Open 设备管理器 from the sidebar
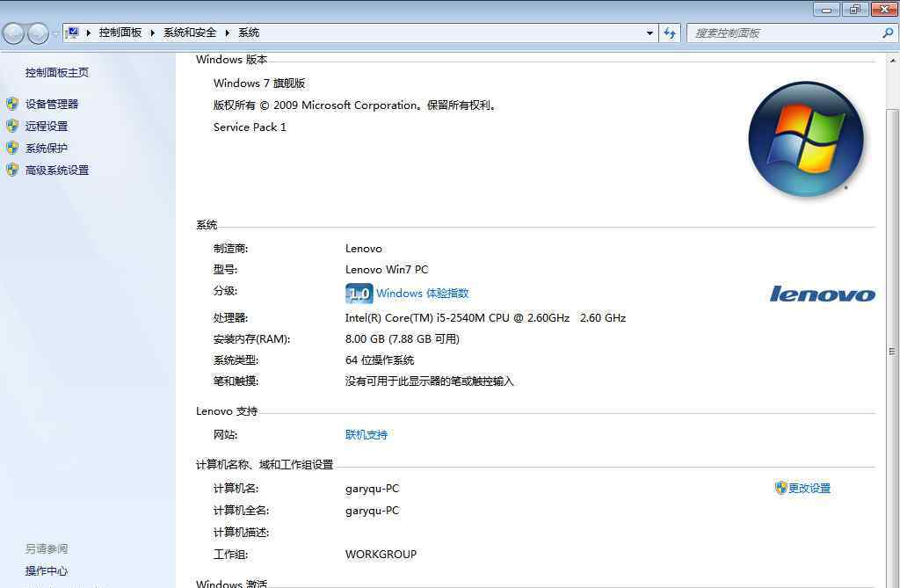Viewport: 900px width, 588px height. pos(52,104)
